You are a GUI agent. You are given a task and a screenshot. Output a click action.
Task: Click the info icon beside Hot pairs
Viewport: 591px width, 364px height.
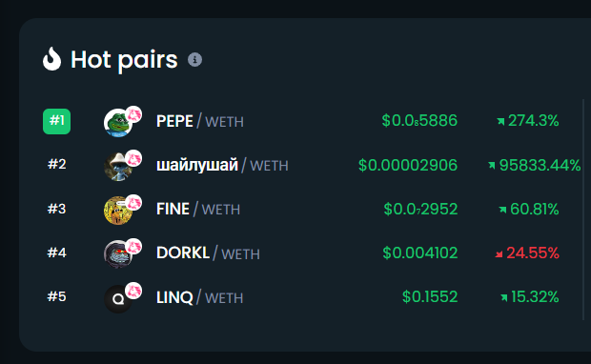(x=194, y=59)
